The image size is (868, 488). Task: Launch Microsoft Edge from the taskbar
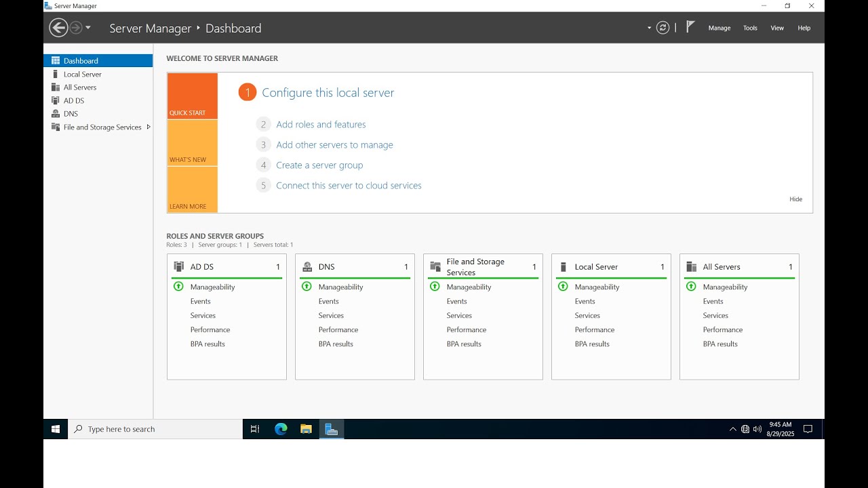click(281, 429)
